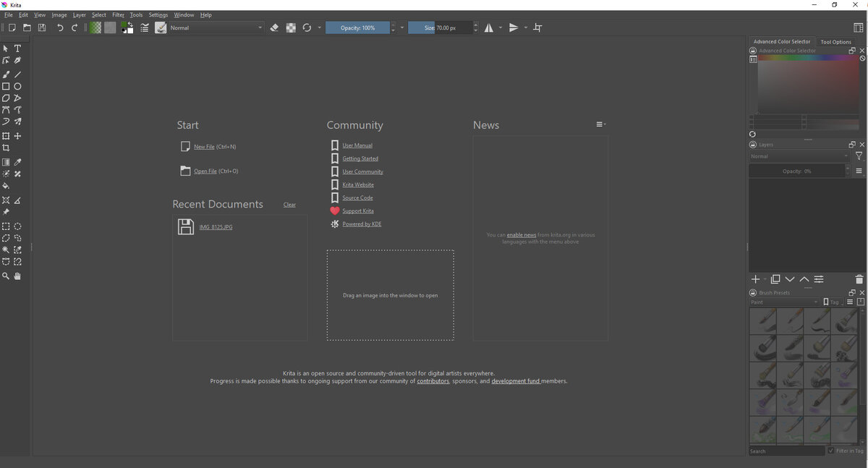The width and height of the screenshot is (868, 468).
Task: Select the Gradient tool
Action: (x=6, y=163)
